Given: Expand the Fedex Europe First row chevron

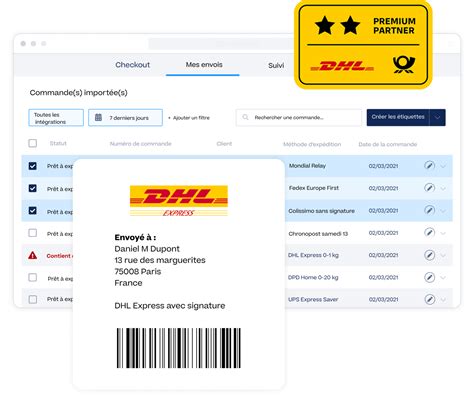Looking at the screenshot, I should tap(443, 189).
